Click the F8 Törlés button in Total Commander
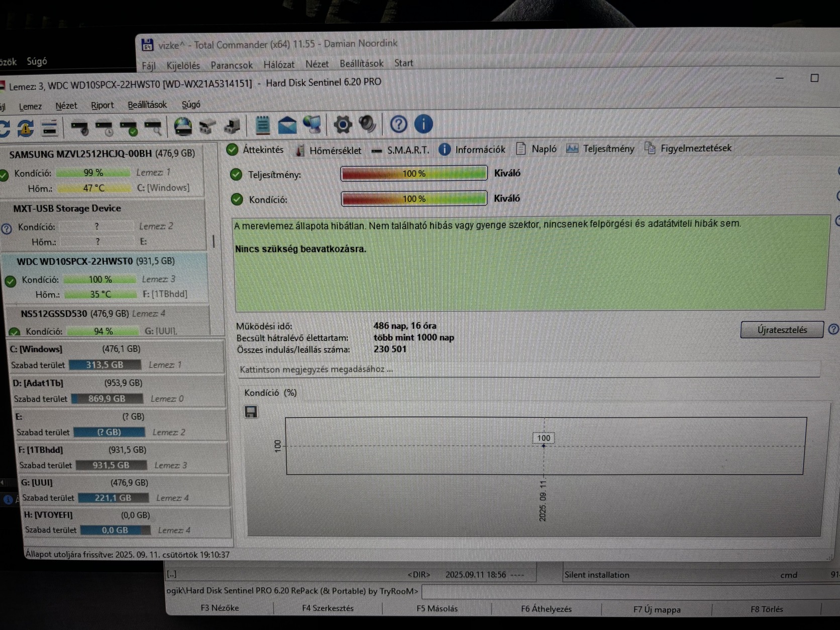 point(767,609)
